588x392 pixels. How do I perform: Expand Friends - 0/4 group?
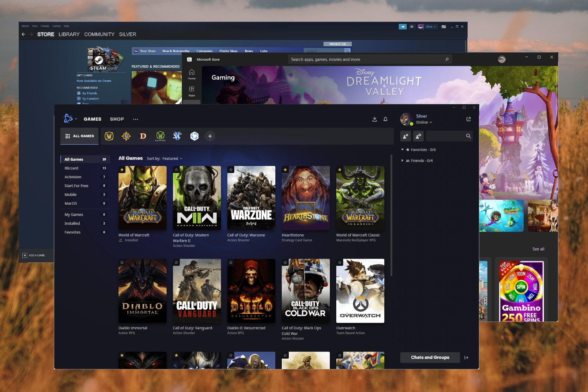point(402,160)
